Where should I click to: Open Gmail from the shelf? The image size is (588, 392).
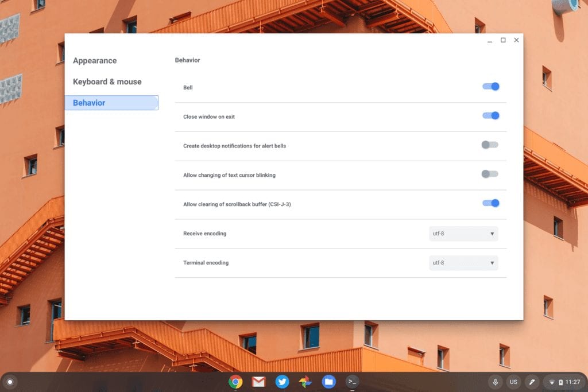point(259,382)
